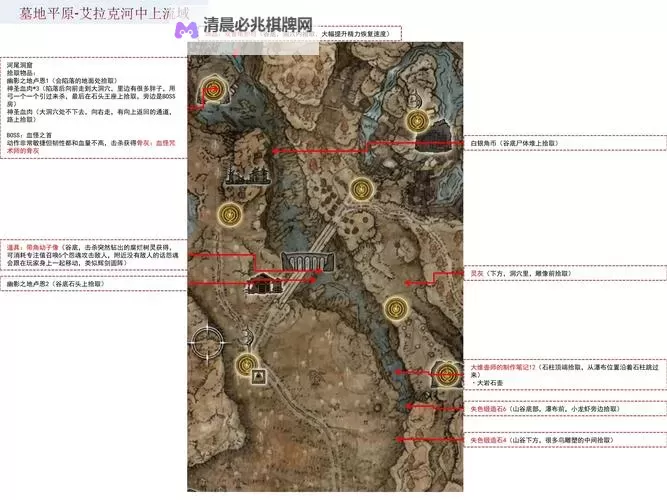Select the grace marker below the ruined towers icon

coord(230,214)
